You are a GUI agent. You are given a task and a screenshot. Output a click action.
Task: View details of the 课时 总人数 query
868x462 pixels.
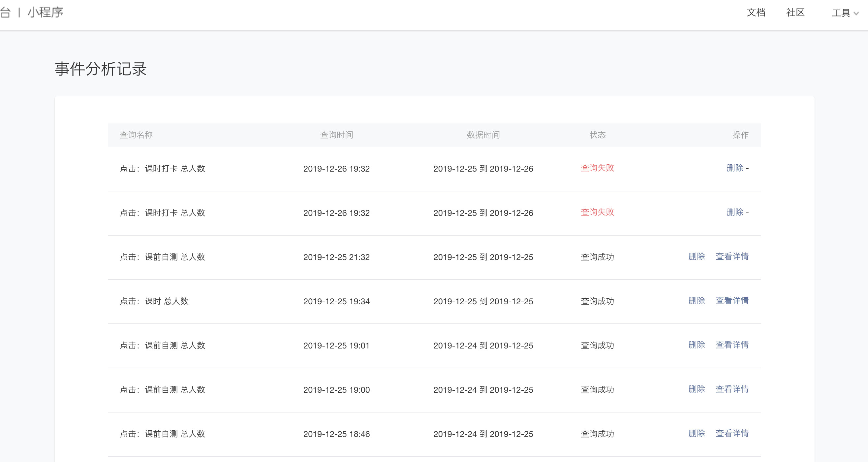[732, 301]
